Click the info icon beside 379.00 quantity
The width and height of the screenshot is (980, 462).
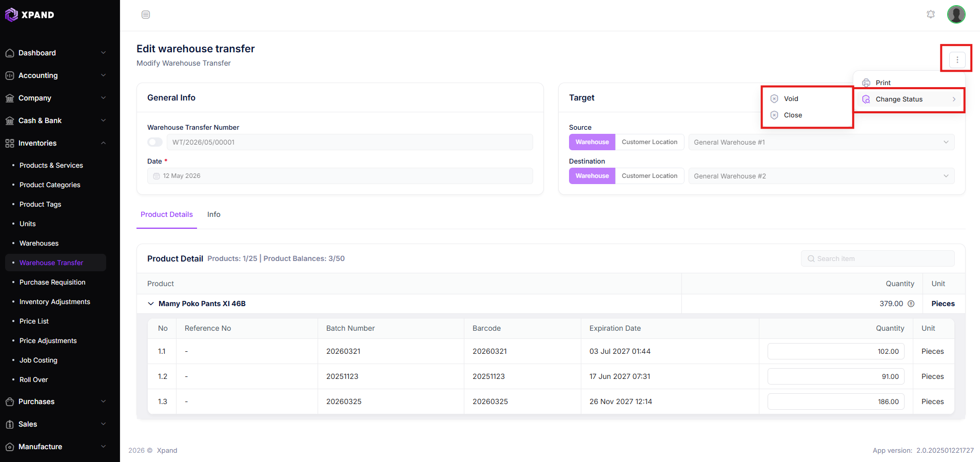(x=911, y=304)
